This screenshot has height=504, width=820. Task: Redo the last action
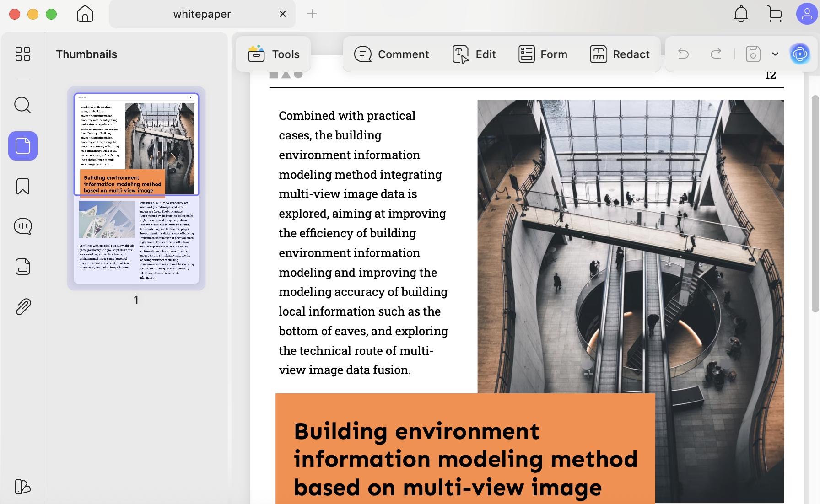(716, 54)
